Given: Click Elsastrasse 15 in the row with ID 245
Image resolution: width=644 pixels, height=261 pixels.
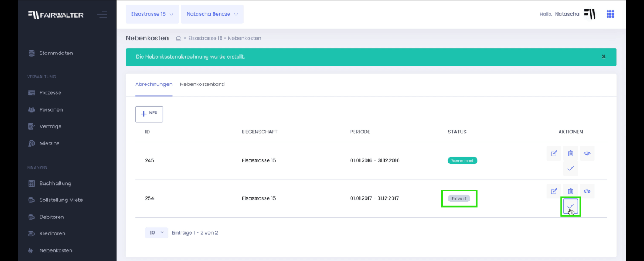Looking at the screenshot, I should tap(259, 160).
